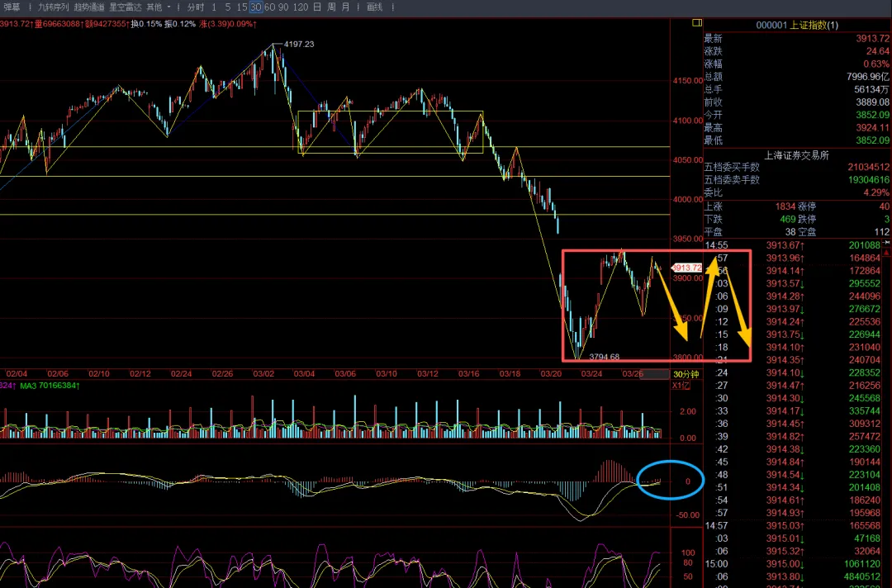
Task: Click the 14:57 tick row with 3915.03
Action: (x=793, y=525)
